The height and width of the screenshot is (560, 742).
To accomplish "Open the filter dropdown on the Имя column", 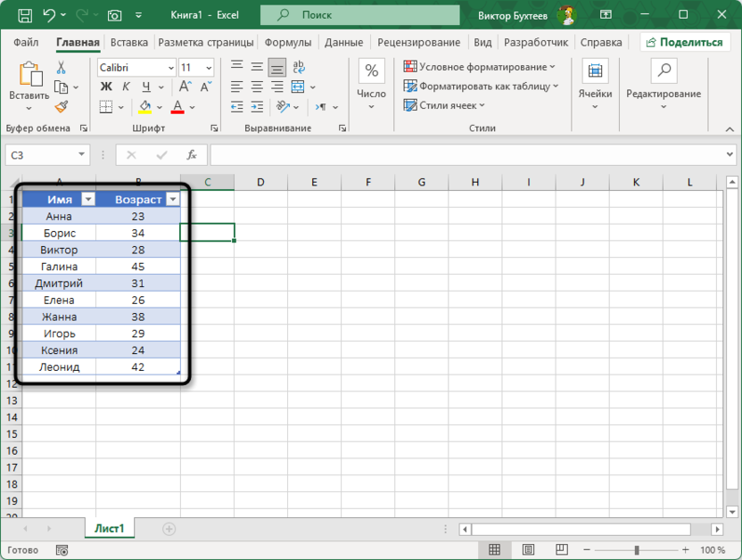I will tap(89, 199).
